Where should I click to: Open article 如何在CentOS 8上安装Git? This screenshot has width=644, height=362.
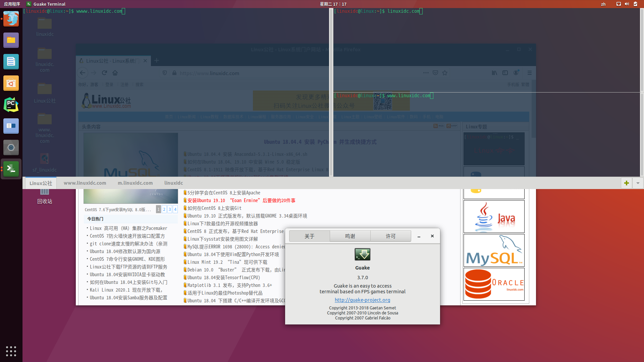coord(214,208)
